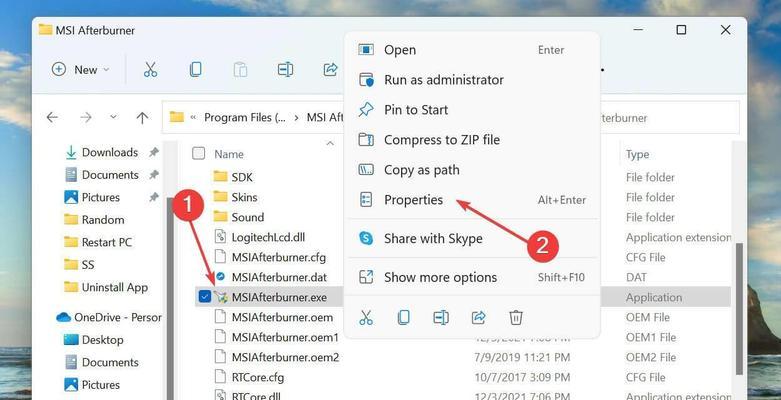The width and height of the screenshot is (781, 400).
Task: Expand the Program Files breadcrumb chevron
Action: click(296, 118)
